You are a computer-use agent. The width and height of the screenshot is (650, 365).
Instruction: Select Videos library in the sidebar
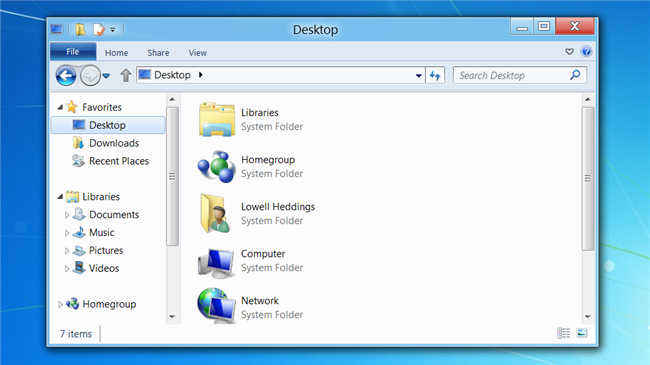104,268
